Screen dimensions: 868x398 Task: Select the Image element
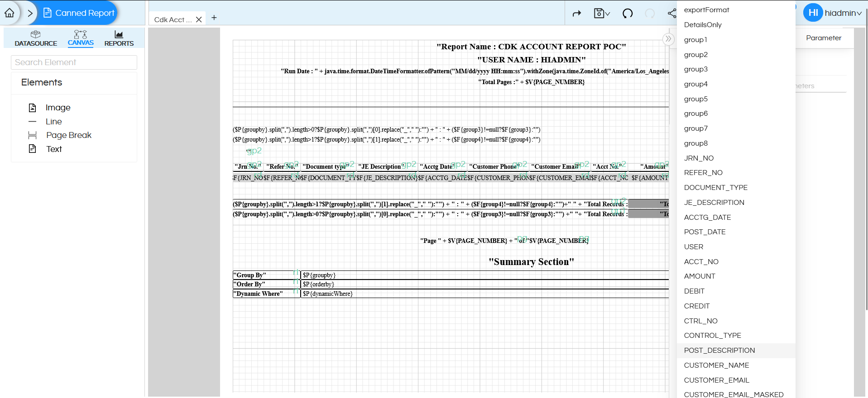(58, 108)
